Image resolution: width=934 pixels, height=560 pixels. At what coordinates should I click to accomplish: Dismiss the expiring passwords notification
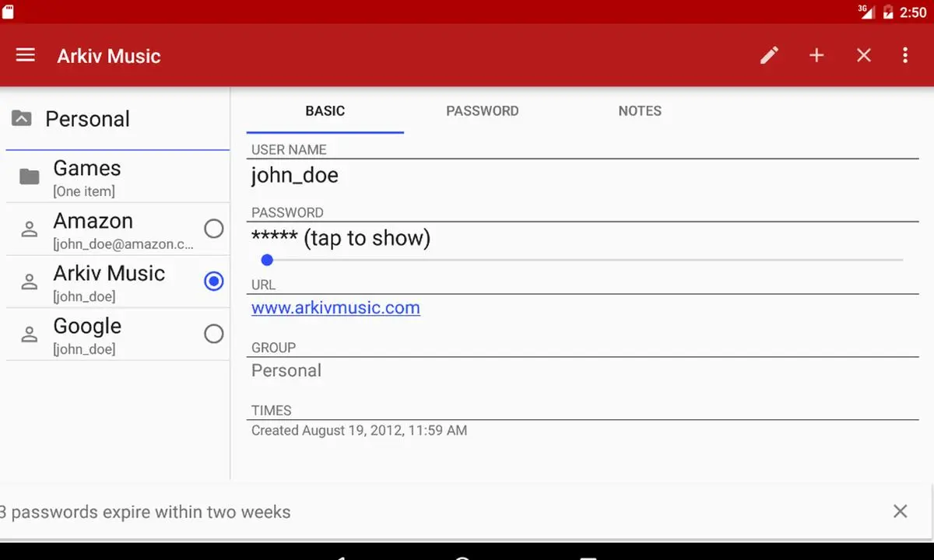point(900,511)
